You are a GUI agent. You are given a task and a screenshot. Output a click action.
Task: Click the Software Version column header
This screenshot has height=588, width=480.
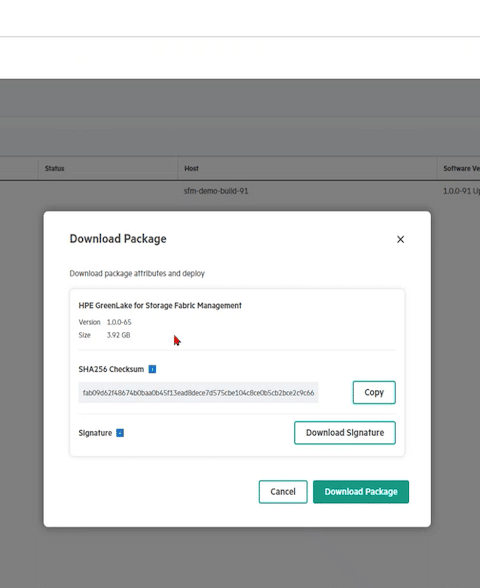(461, 169)
